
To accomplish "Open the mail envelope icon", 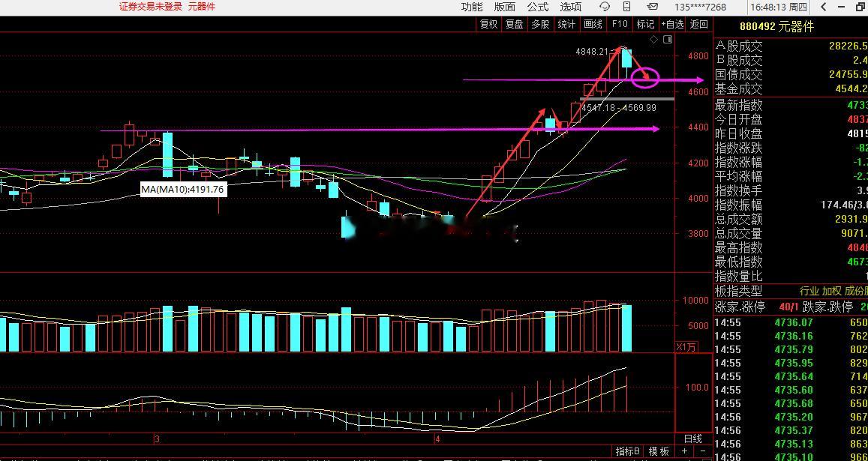I will click(x=653, y=7).
